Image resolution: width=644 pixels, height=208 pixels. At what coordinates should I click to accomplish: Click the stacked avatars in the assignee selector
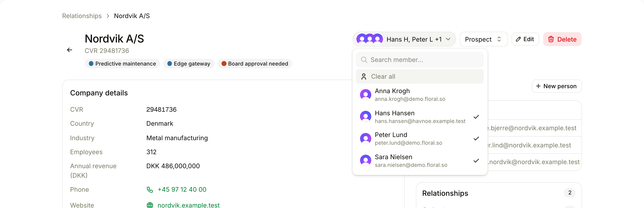pyautogui.click(x=369, y=39)
